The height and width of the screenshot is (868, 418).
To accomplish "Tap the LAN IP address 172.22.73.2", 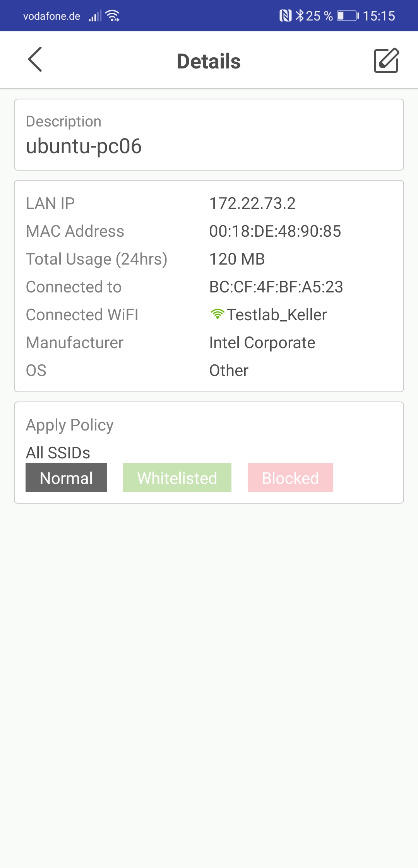I will (x=252, y=203).
